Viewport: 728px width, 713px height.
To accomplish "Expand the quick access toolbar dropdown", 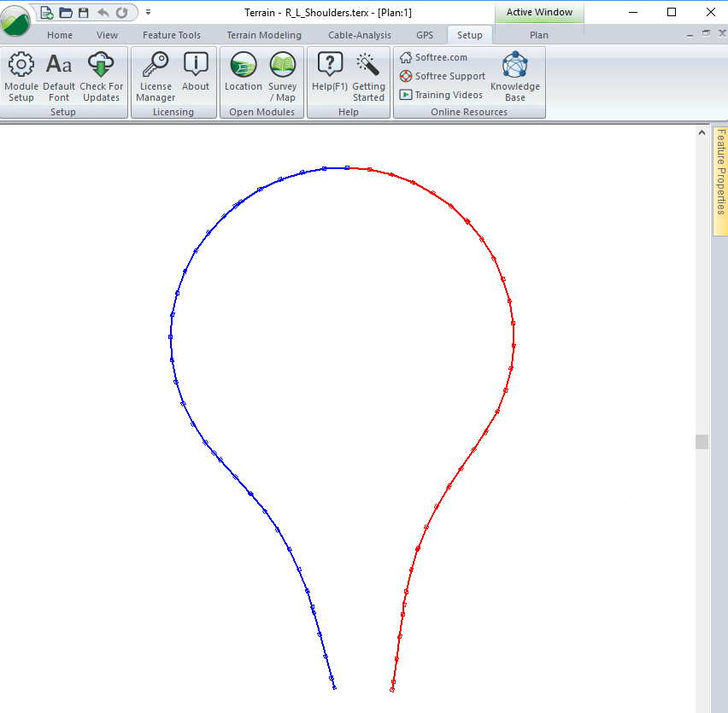I will tap(148, 13).
